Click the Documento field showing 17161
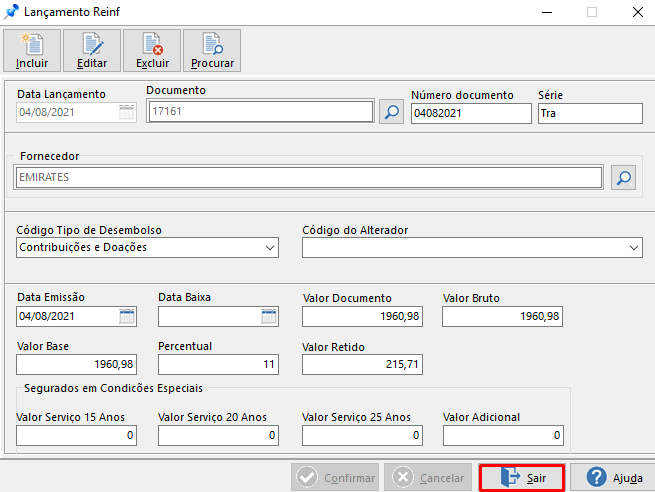The width and height of the screenshot is (655, 492). click(x=260, y=111)
